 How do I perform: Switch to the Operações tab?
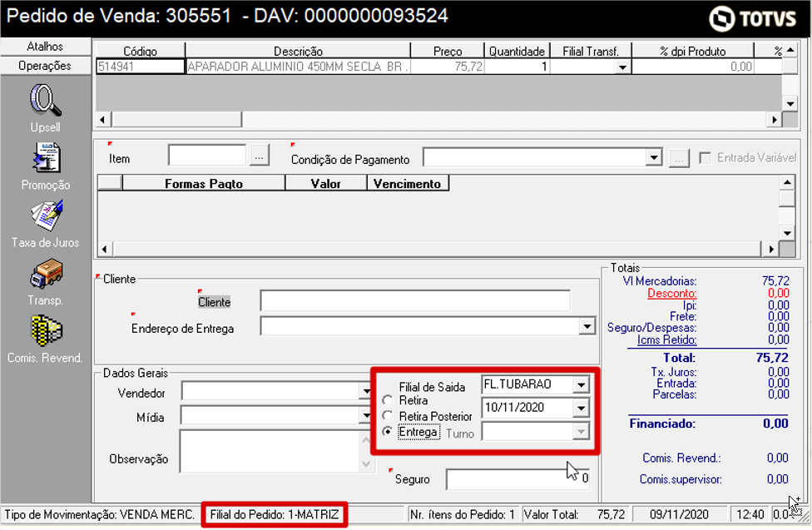point(45,66)
